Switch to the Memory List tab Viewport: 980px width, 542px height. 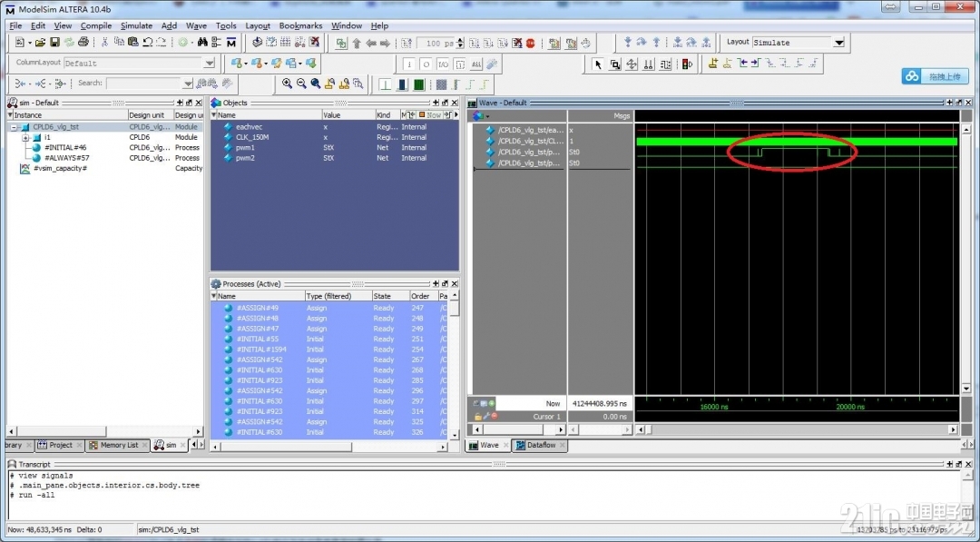click(118, 445)
